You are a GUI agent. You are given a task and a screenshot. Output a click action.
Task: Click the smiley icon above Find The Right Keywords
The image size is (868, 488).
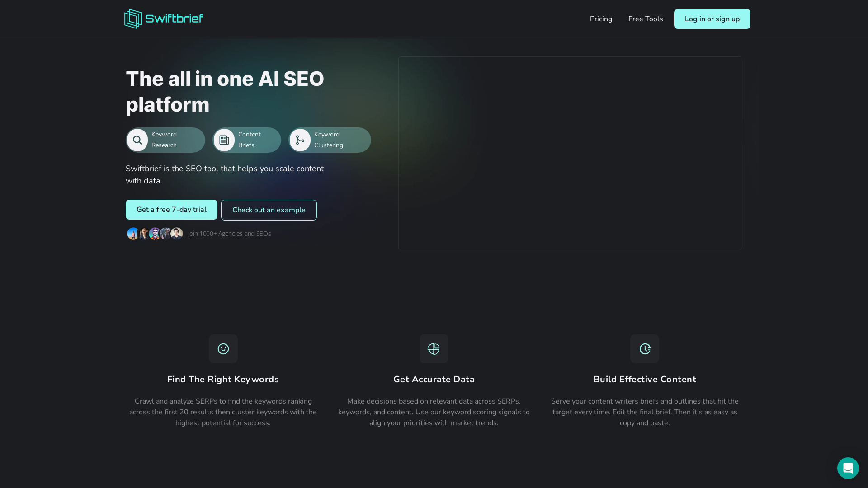[x=223, y=348]
